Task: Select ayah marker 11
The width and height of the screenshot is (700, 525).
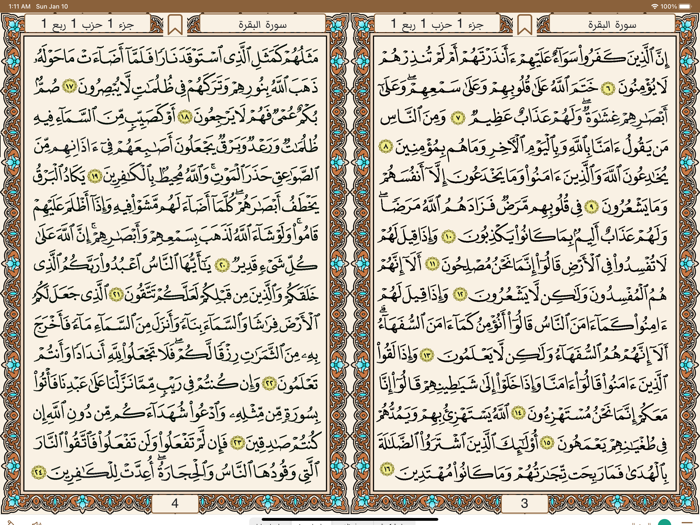Action: click(x=432, y=264)
